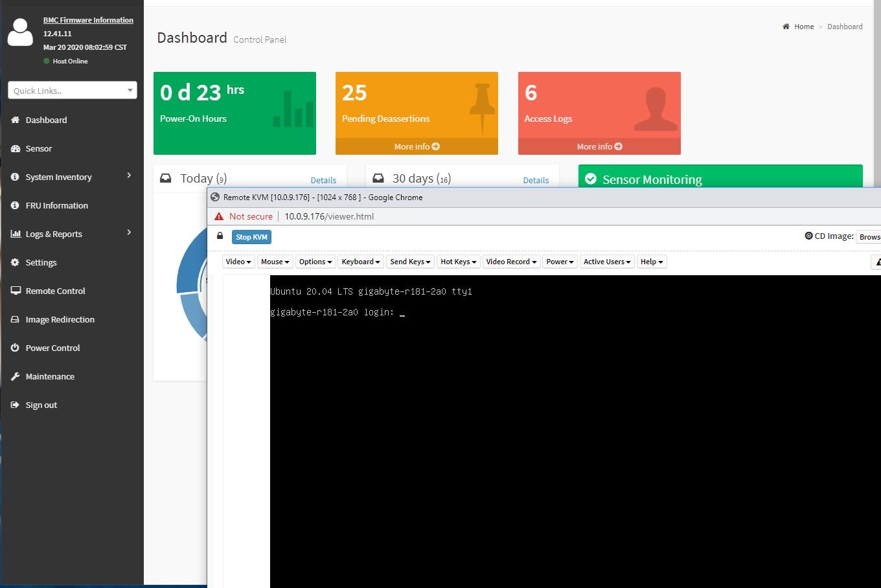
Task: Open FRU Information page
Action: 57,205
